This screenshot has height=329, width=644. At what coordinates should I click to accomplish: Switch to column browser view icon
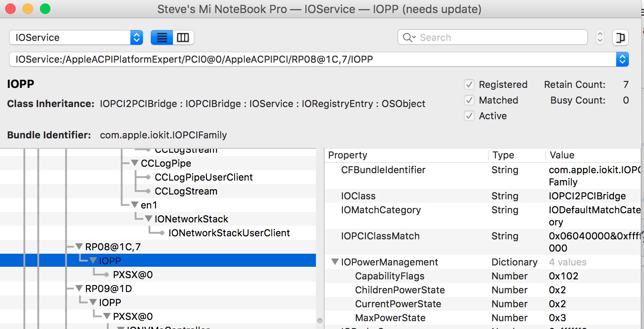coord(183,37)
